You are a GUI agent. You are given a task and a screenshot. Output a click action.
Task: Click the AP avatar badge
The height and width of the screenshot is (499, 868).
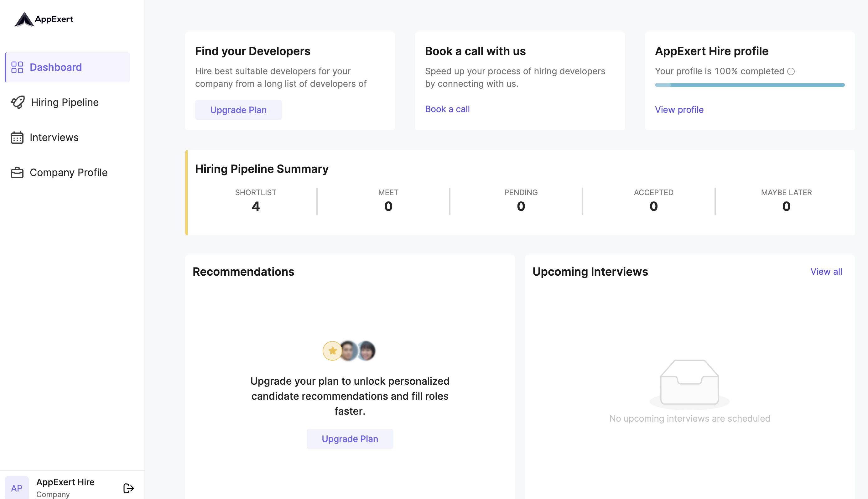coord(17,488)
